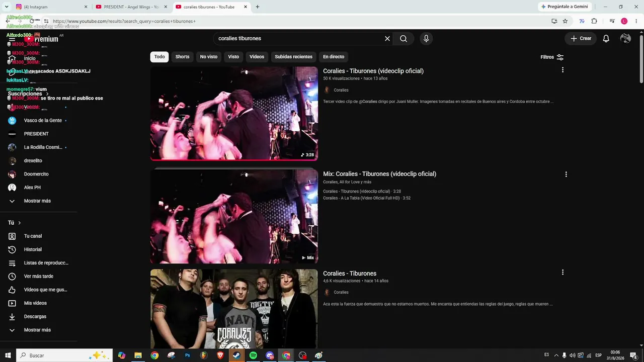Play the first Tiburones video thumbnail
Image resolution: width=644 pixels, height=362 pixels.
(x=234, y=114)
